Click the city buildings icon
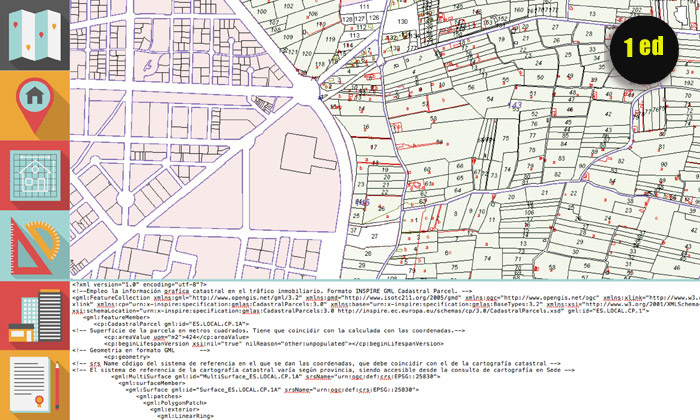The height and width of the screenshot is (420, 700). (x=35, y=315)
